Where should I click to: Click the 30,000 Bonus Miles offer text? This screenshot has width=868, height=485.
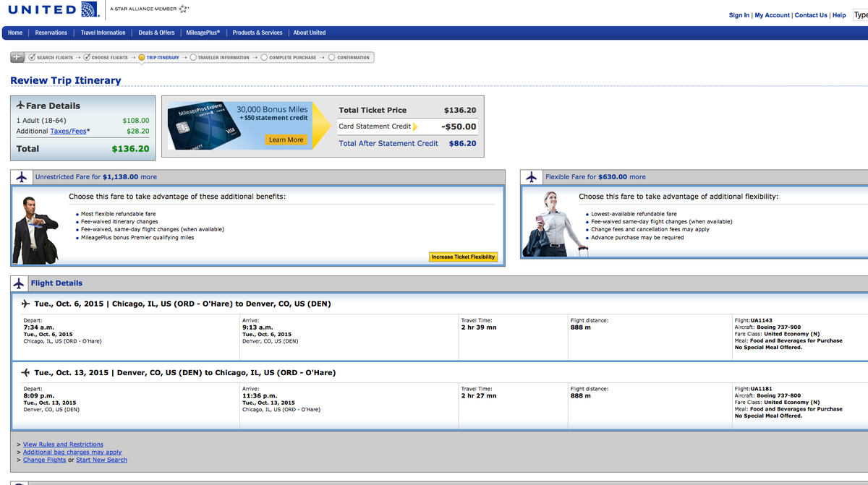pyautogui.click(x=272, y=109)
